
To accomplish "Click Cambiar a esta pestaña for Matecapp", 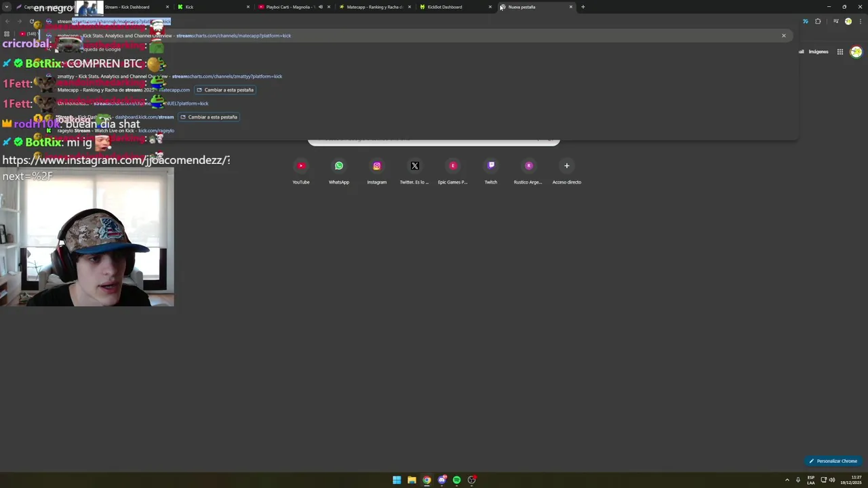I will click(225, 89).
